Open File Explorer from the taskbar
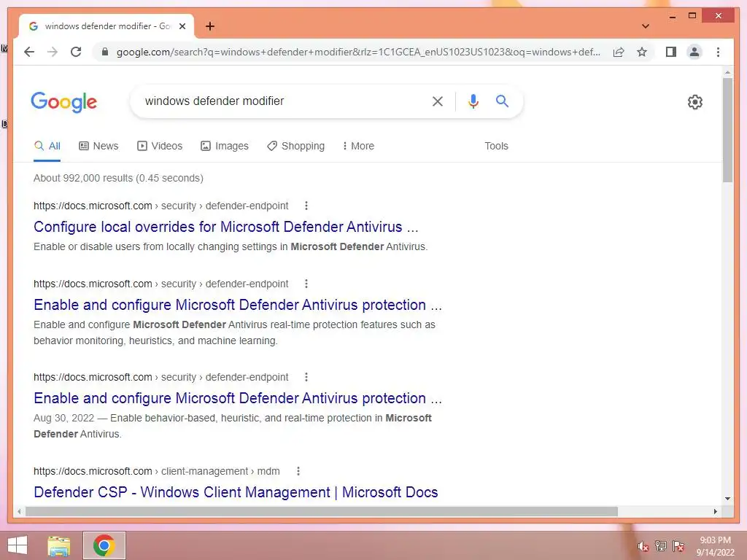The image size is (747, 560). [x=59, y=545]
